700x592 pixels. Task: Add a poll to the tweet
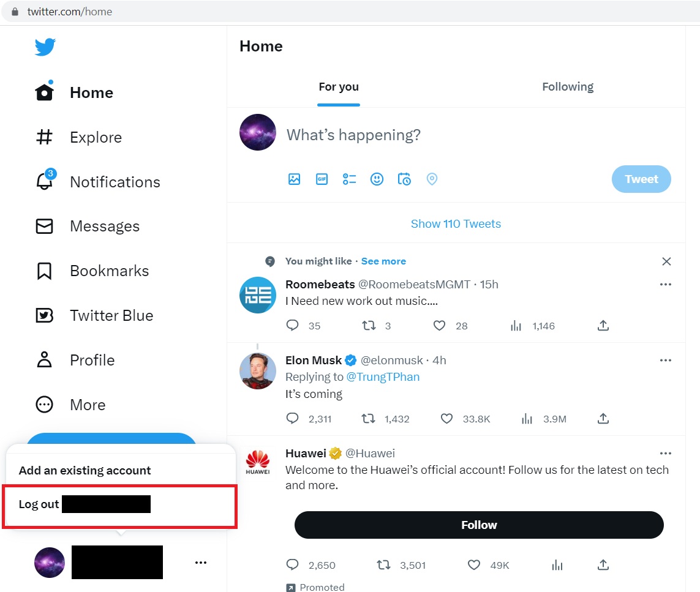tap(349, 179)
